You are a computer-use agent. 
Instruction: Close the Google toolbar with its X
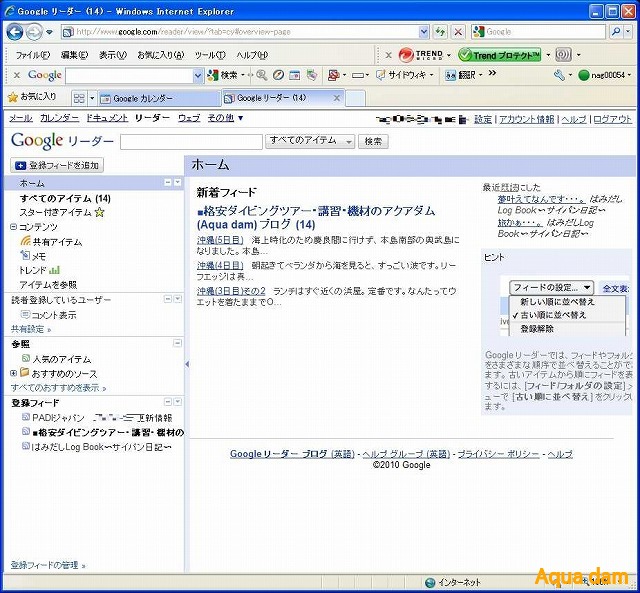tap(17, 75)
